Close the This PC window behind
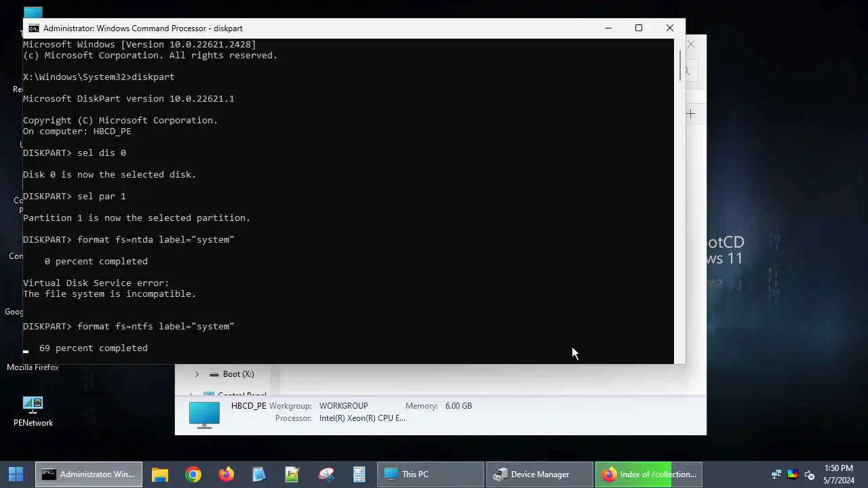 [691, 44]
